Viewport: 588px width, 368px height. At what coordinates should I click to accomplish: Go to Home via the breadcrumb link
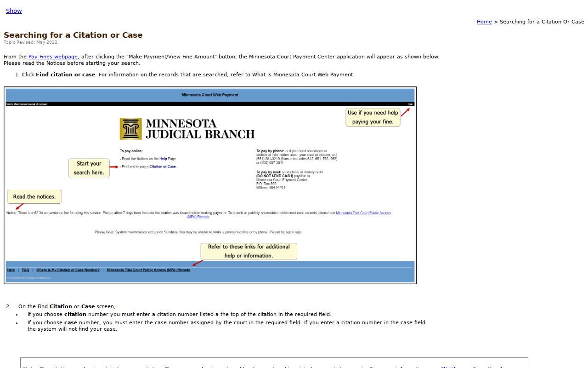coord(484,22)
